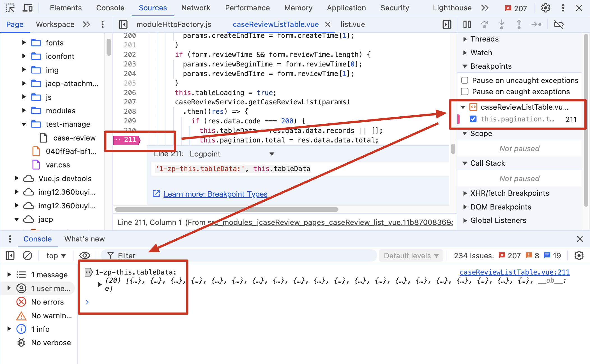
Task: Enable Pause on caught exceptions
Action: [x=465, y=92]
